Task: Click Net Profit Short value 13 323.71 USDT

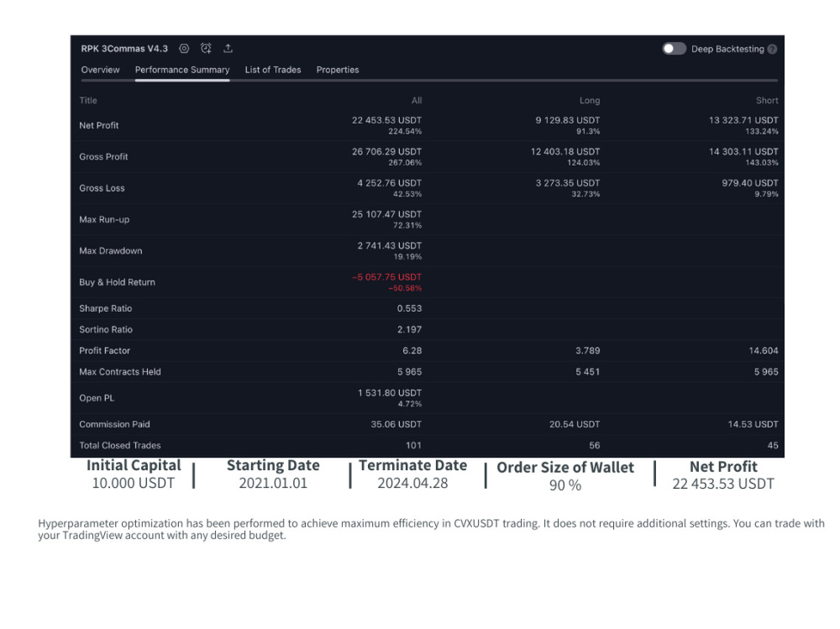Action: tap(743, 120)
